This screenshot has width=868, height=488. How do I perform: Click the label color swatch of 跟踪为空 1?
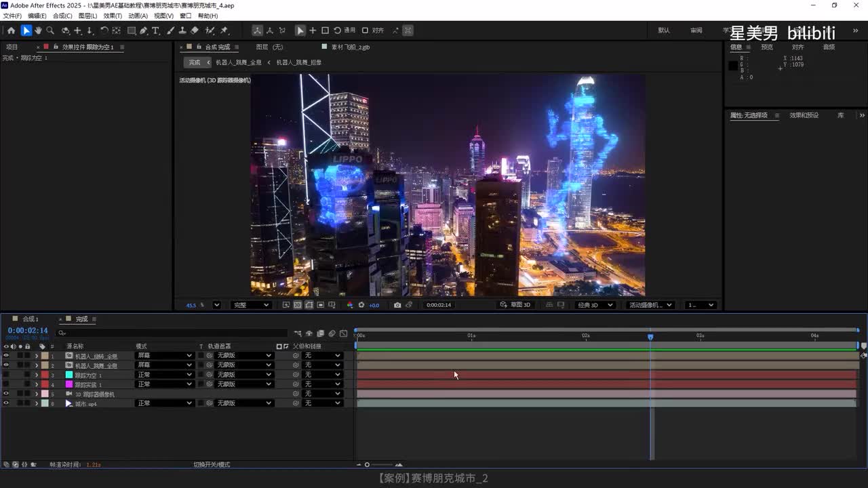[45, 375]
